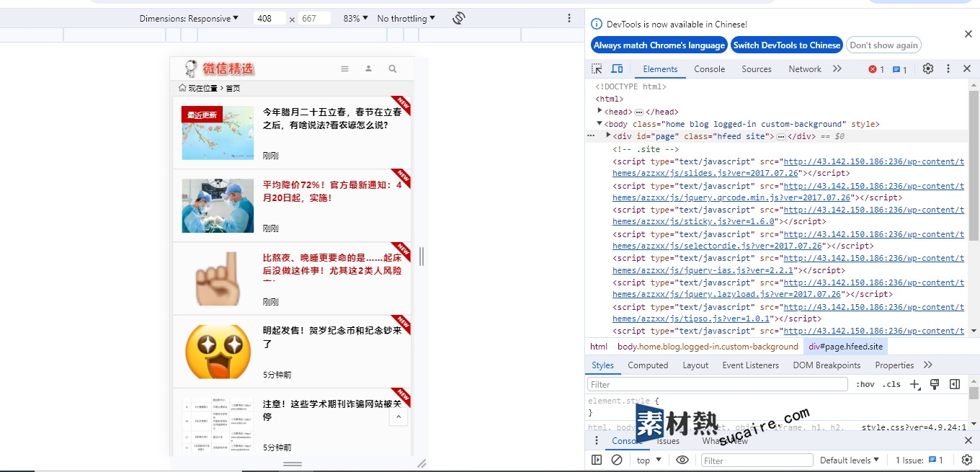The height and width of the screenshot is (472, 980).
Task: Click the home icon in breadcrumb
Action: point(182,88)
